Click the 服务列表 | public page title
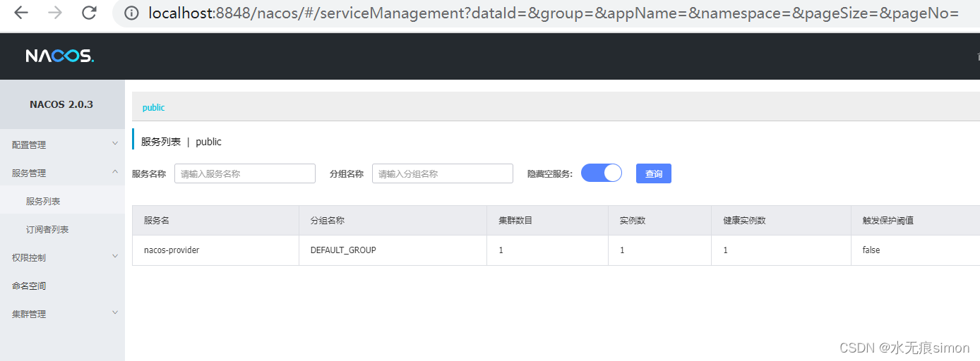The width and height of the screenshot is (980, 361). click(181, 142)
